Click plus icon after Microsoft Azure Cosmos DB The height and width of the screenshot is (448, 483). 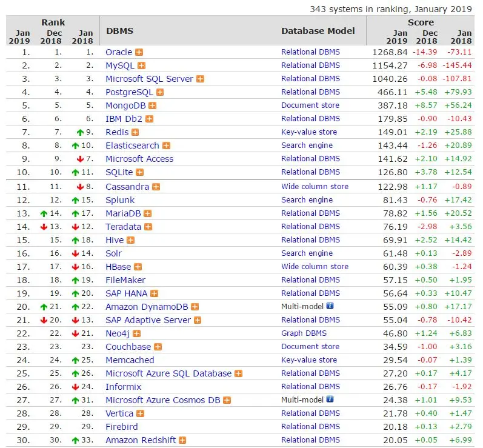[227, 400]
